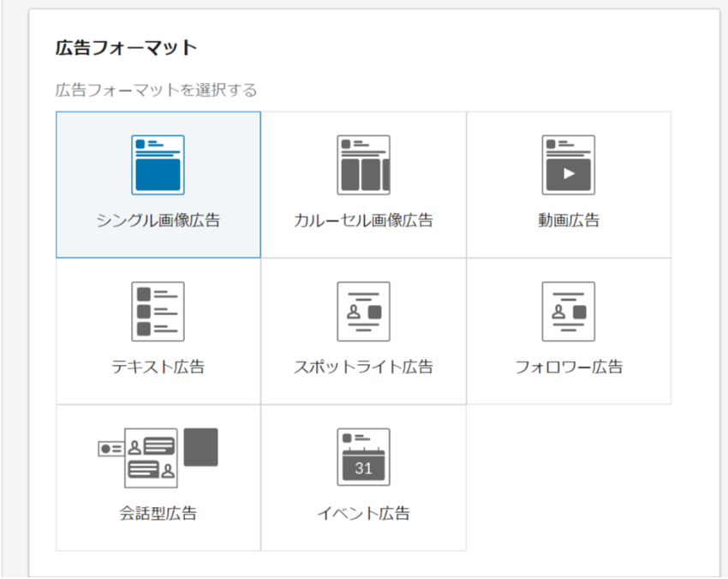The width and height of the screenshot is (728, 579).
Task: Click the dark gray square beside conversation icon
Action: [200, 447]
